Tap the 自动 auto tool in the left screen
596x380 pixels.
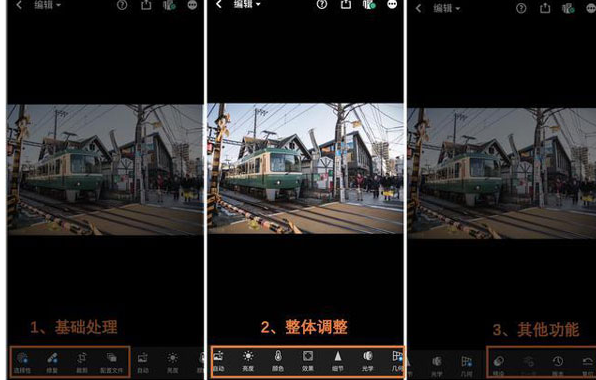coord(143,363)
